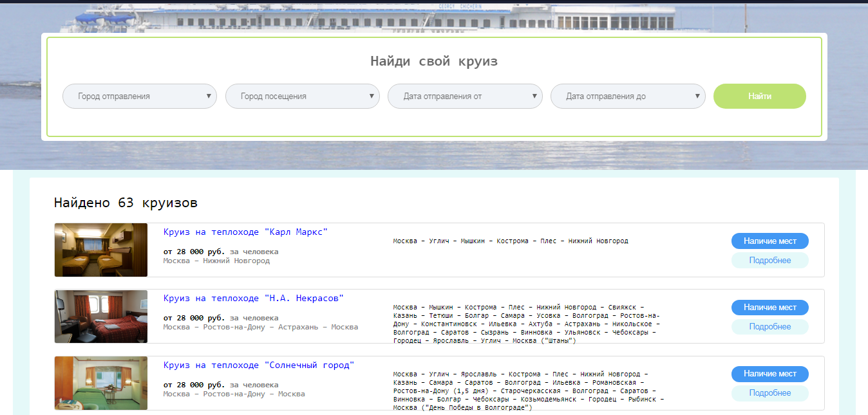868x415 pixels.
Task: Expand the "Дата отправления до" dropdown
Action: 627,97
